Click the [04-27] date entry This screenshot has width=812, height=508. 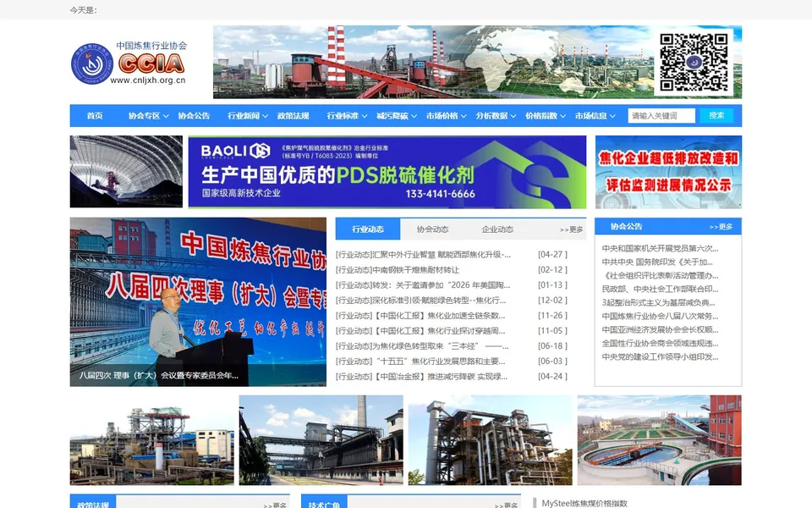552,255
